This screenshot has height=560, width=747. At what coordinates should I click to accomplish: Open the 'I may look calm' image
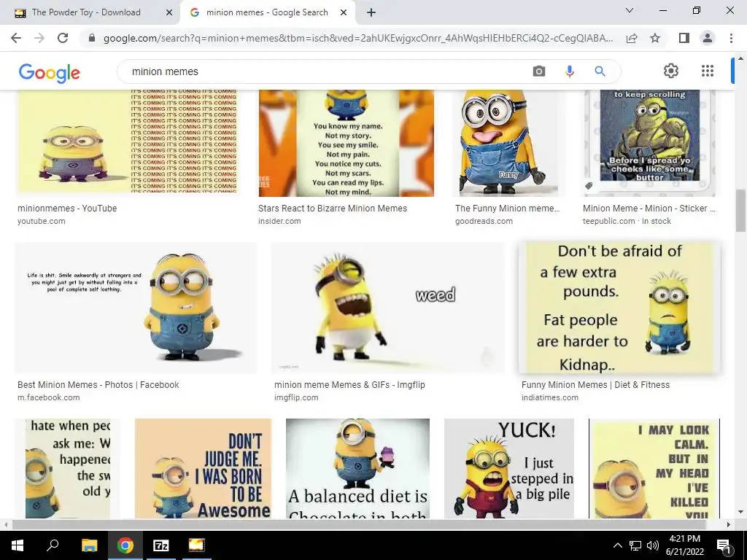pyautogui.click(x=654, y=469)
